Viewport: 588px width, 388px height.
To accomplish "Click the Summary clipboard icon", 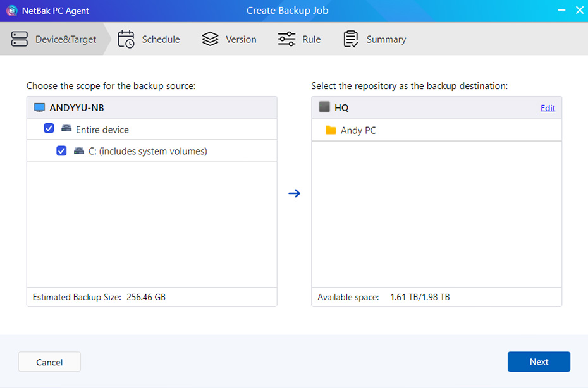I will coord(350,39).
